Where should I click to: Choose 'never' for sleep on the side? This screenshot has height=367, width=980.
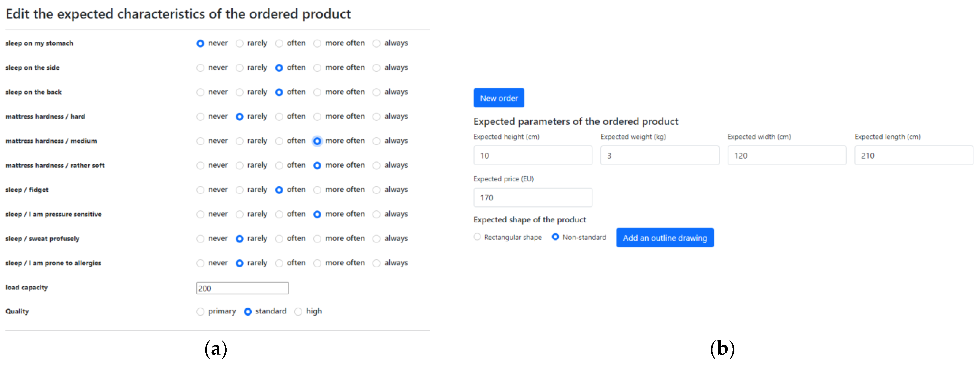pos(200,68)
